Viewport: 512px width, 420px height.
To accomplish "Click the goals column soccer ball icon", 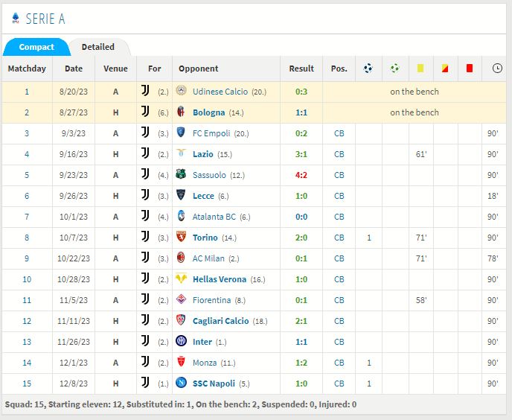I will tap(368, 69).
